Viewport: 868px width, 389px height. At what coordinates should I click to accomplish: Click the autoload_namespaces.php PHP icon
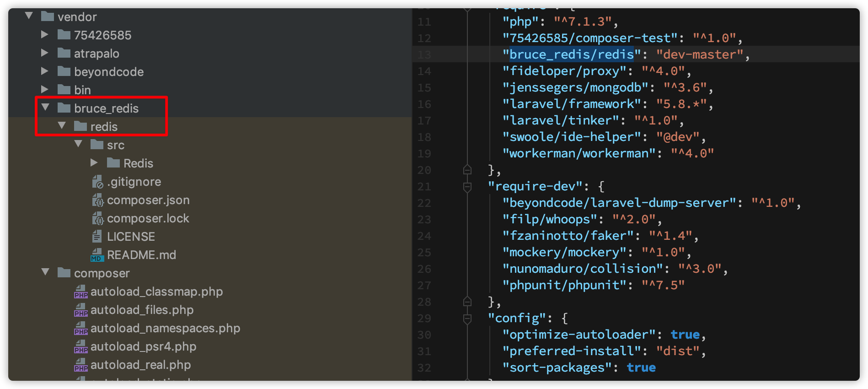tap(81, 328)
